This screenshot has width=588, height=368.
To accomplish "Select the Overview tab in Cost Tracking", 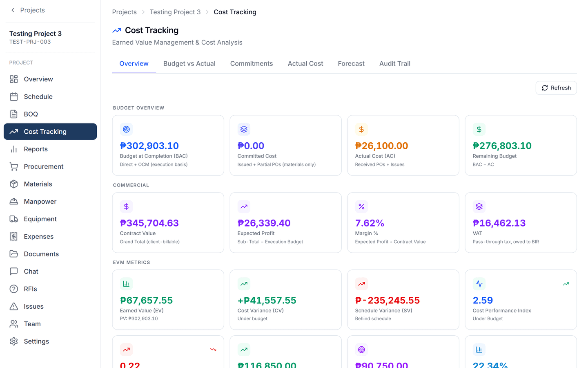I will click(x=134, y=64).
